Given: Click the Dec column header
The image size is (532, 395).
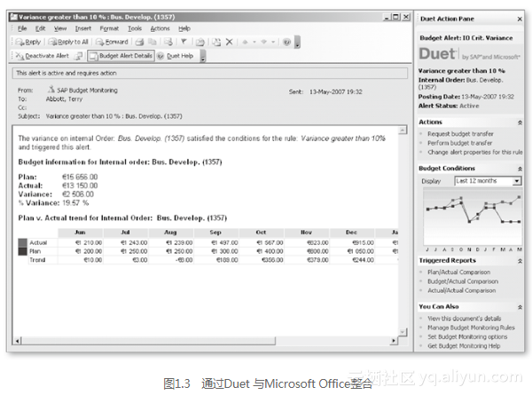Looking at the screenshot, I should (351, 233).
